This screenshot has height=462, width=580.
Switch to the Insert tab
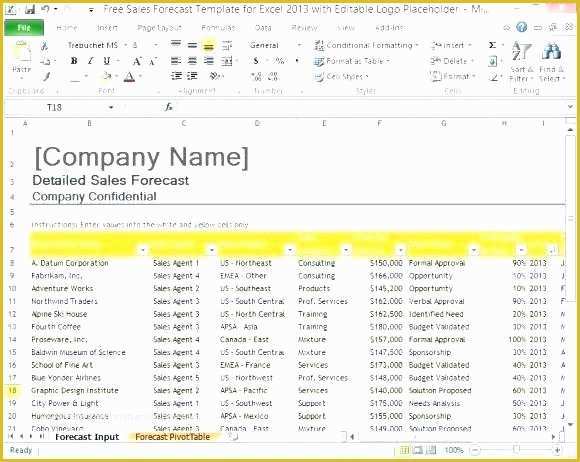107,28
